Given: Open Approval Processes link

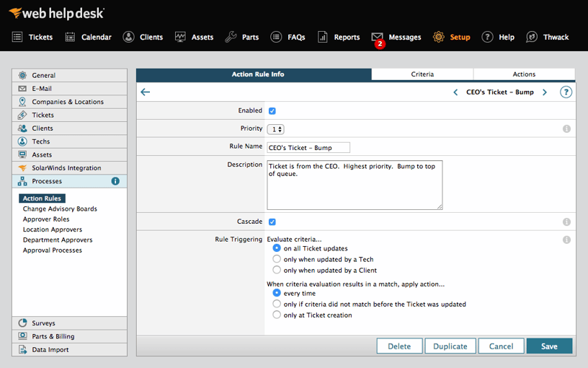Looking at the screenshot, I should [53, 250].
